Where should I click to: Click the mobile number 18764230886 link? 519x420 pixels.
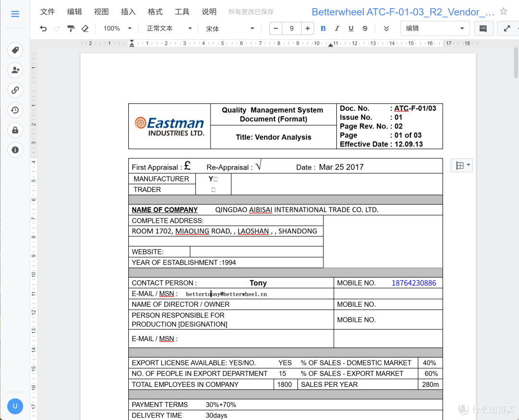(414, 283)
